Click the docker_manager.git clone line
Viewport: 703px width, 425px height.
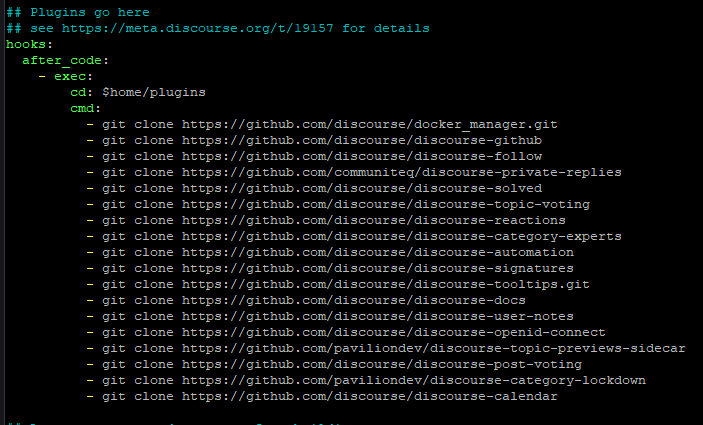322,124
